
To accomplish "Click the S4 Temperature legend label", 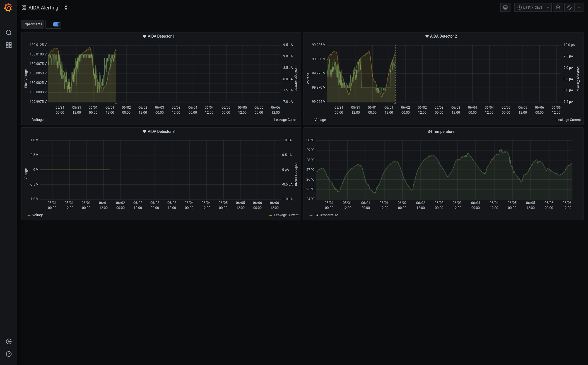I will tap(326, 215).
